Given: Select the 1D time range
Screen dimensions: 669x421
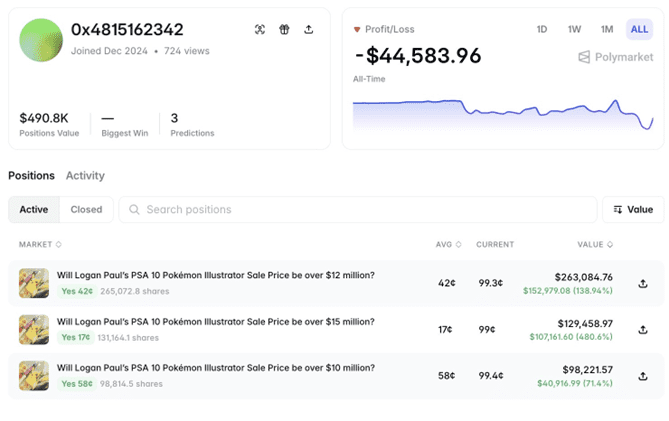Looking at the screenshot, I should (x=542, y=30).
